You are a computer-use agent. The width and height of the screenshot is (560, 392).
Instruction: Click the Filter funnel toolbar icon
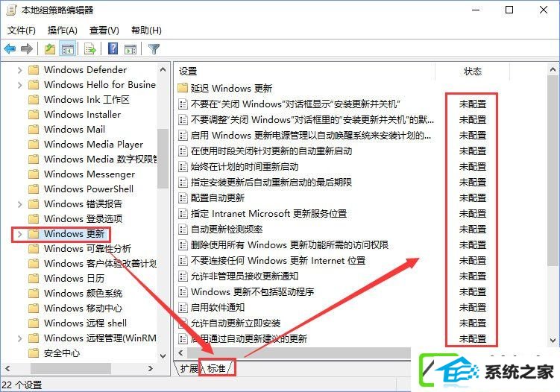pos(154,48)
